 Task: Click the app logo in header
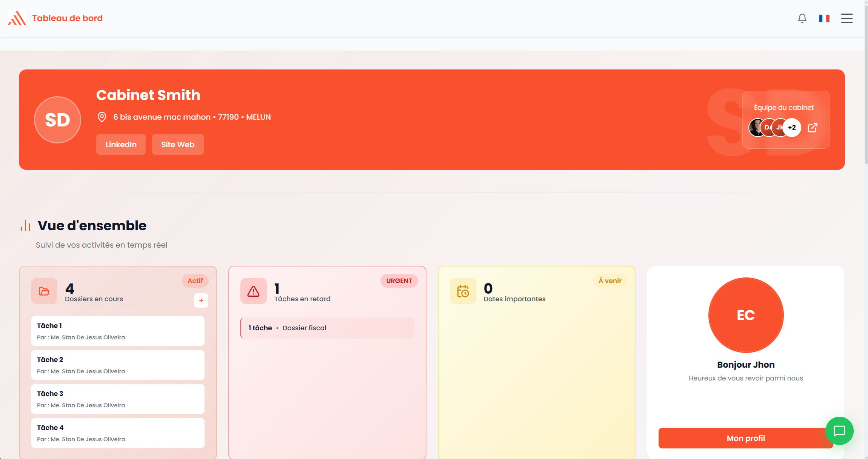coord(17,18)
